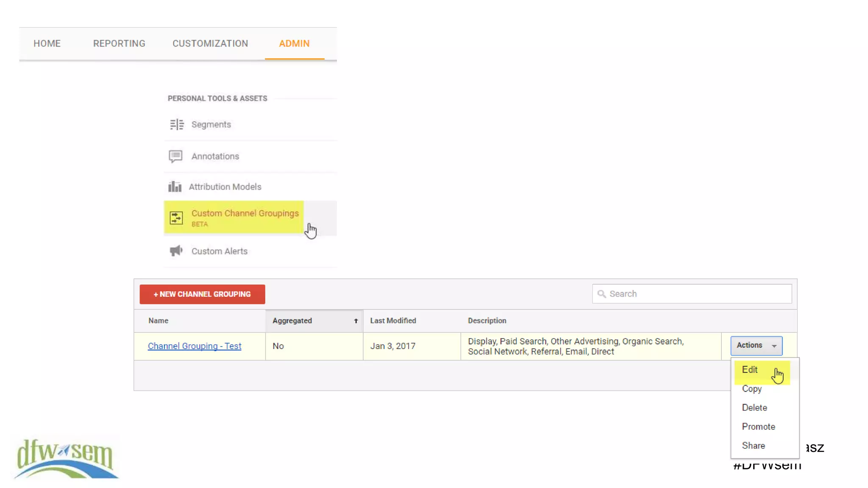Click the New Channel Grouping button

point(202,294)
